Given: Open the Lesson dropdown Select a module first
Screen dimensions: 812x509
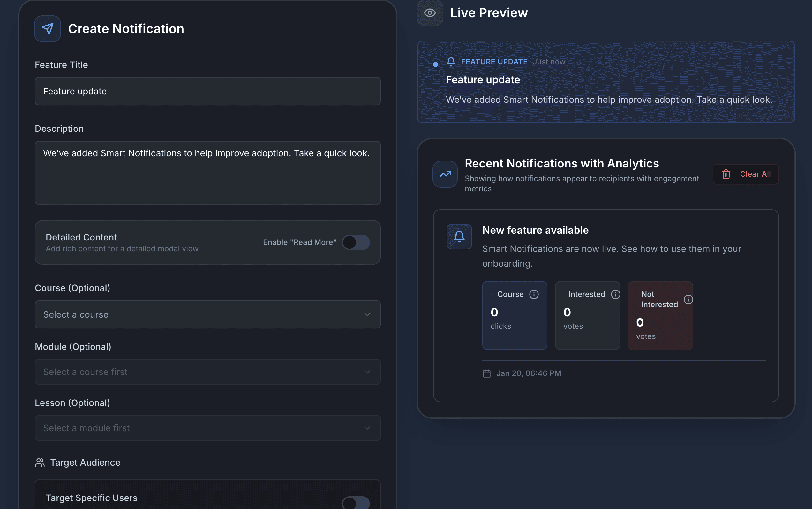Looking at the screenshot, I should click(207, 428).
